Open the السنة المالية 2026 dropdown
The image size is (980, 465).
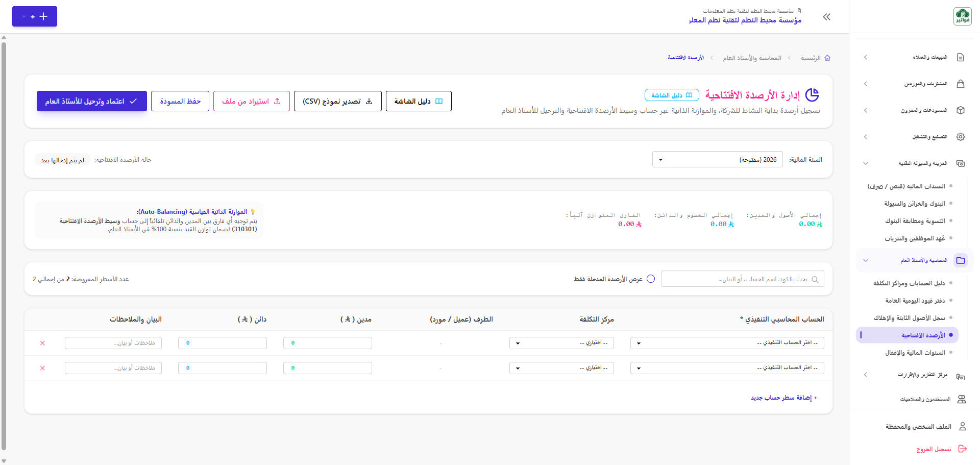(x=717, y=160)
